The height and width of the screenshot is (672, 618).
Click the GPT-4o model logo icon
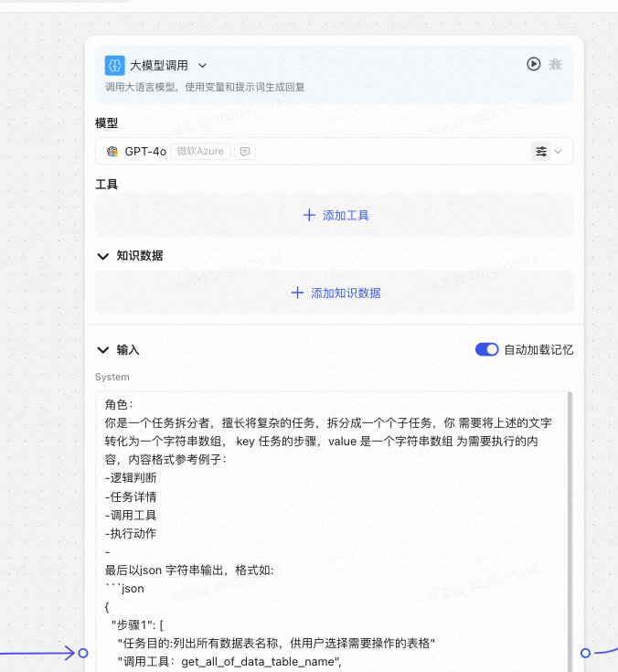(x=112, y=151)
